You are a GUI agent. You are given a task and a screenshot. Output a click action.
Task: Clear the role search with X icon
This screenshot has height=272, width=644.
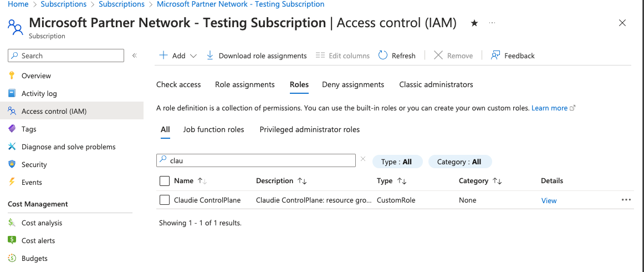[363, 159]
